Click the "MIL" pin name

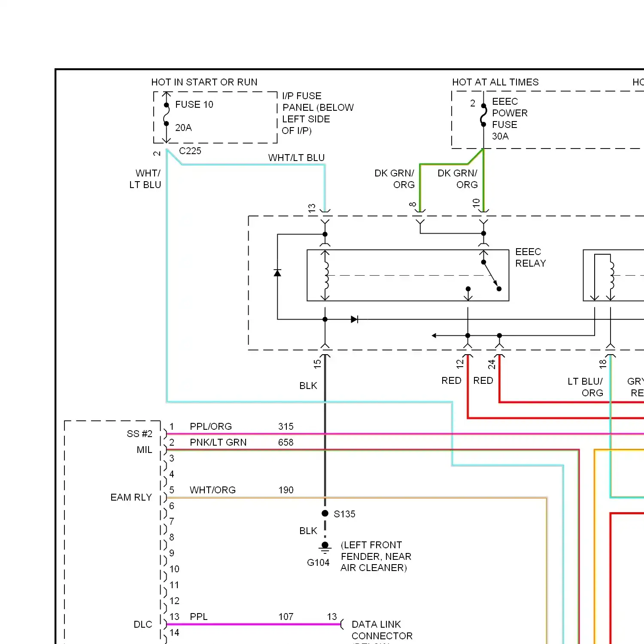click(x=144, y=450)
